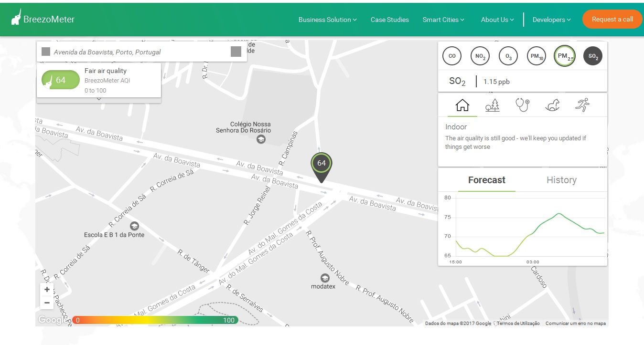Zoom out on the map

47,303
